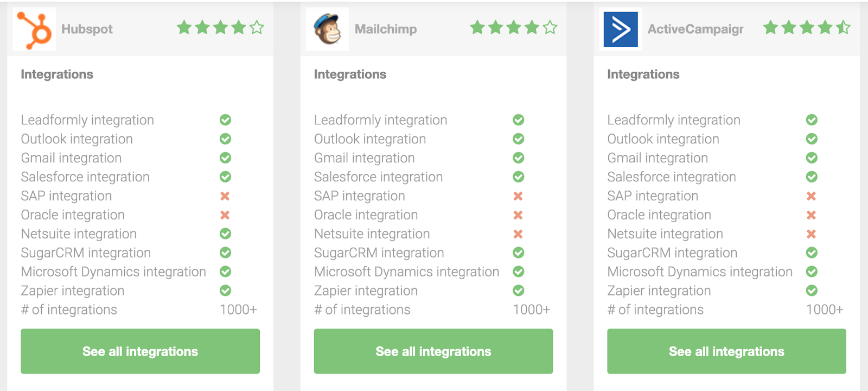Click the Mailchimp star rating

coord(514,27)
